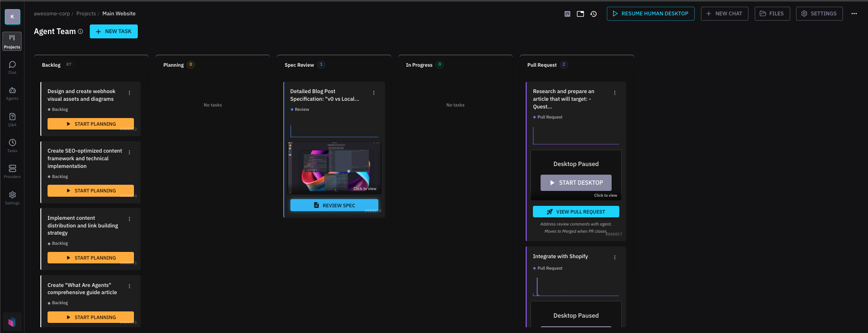Open three-dot menu on Integrate with Shopify card
Viewport: 868px width, 333px height.
point(615,258)
